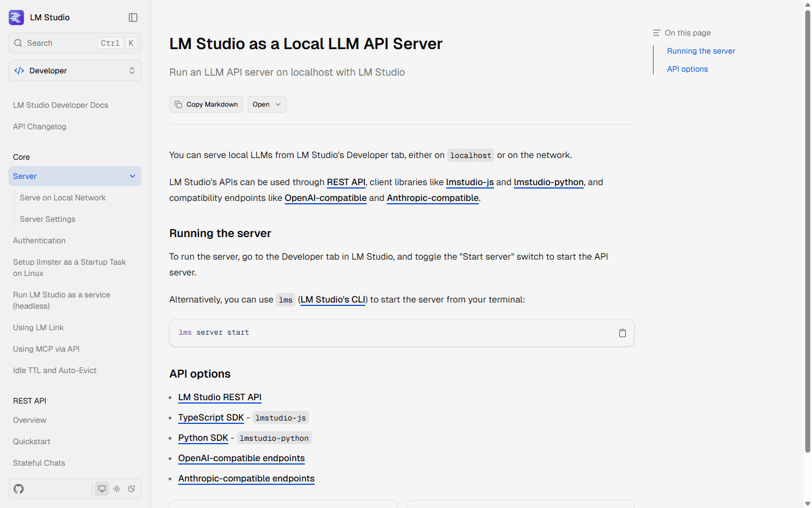Follow the lmstudio-js inline link

470,182
